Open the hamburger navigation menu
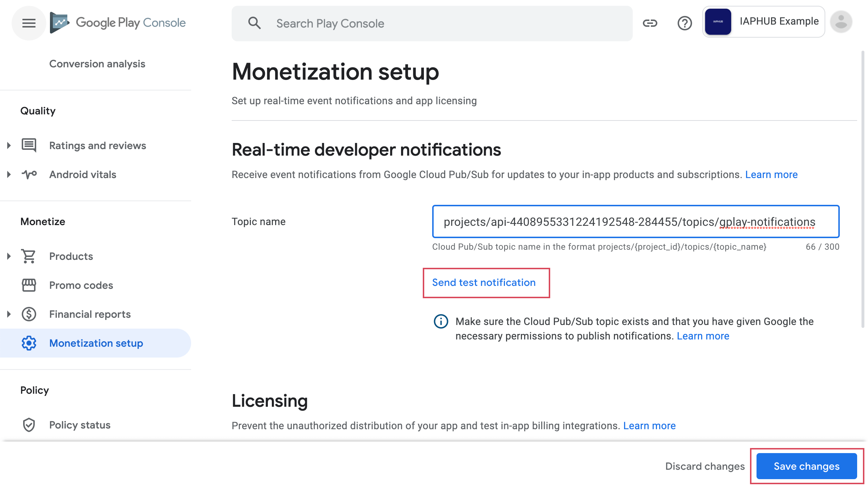868x490 pixels. tap(29, 23)
